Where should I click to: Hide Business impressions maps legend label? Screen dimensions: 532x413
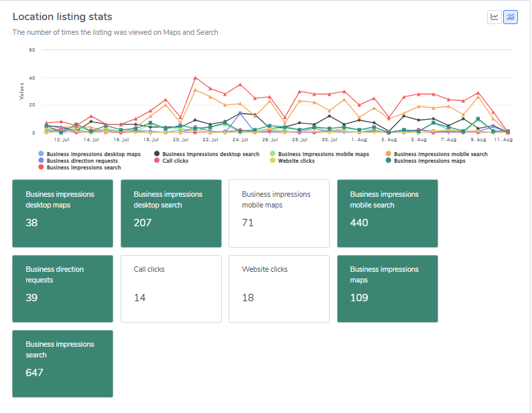(x=429, y=161)
